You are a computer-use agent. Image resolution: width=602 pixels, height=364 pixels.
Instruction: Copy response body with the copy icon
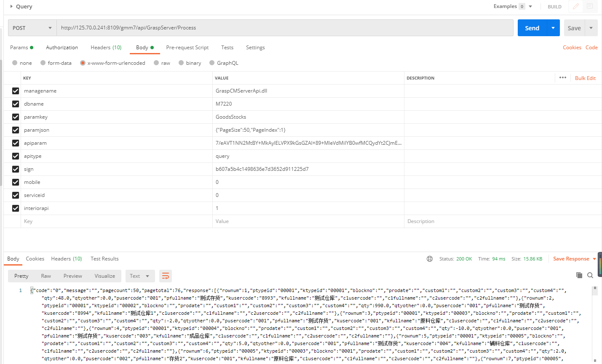point(579,275)
